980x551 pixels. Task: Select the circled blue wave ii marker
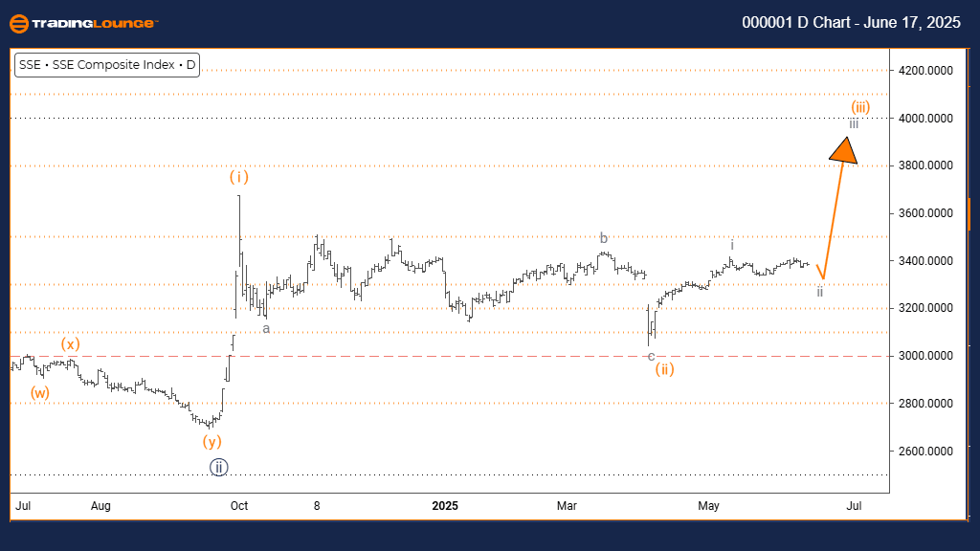tap(218, 468)
